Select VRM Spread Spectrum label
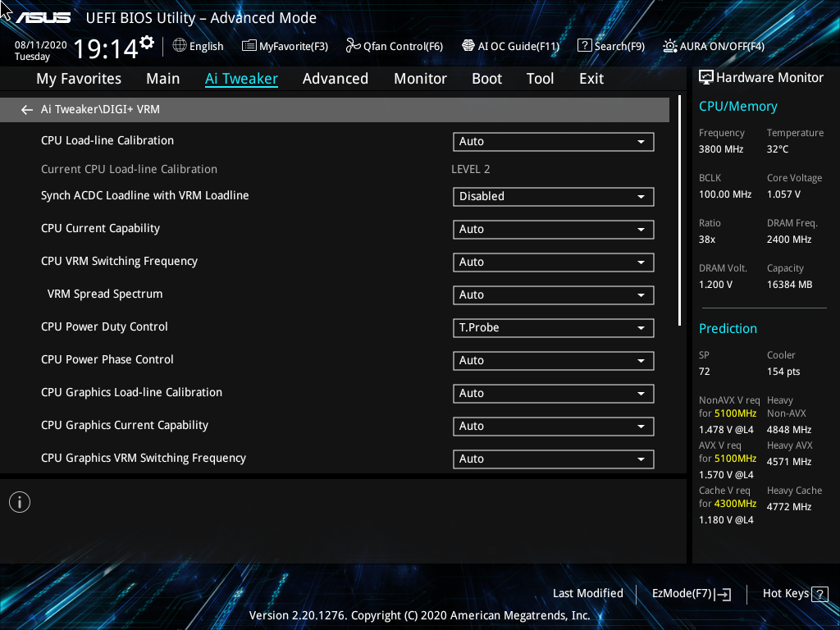The width and height of the screenshot is (840, 630). click(105, 294)
